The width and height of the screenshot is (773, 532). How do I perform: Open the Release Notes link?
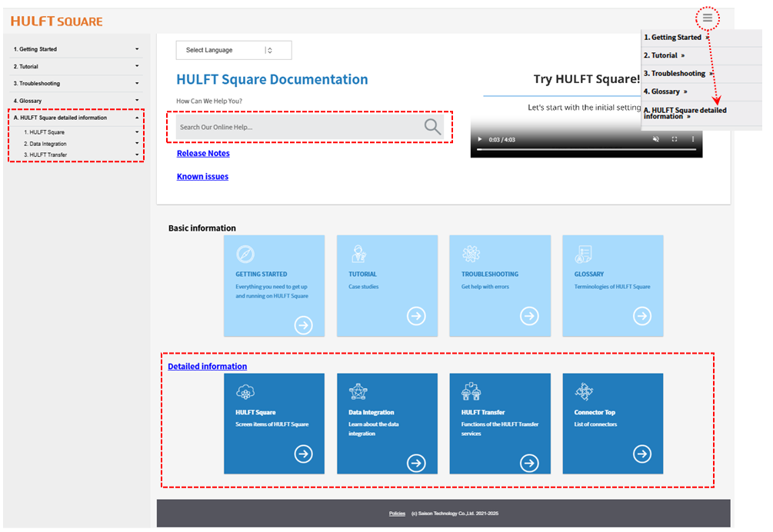(203, 153)
